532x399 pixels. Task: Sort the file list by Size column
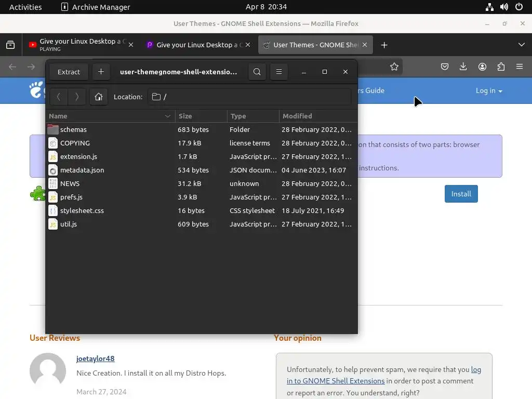[x=201, y=116]
